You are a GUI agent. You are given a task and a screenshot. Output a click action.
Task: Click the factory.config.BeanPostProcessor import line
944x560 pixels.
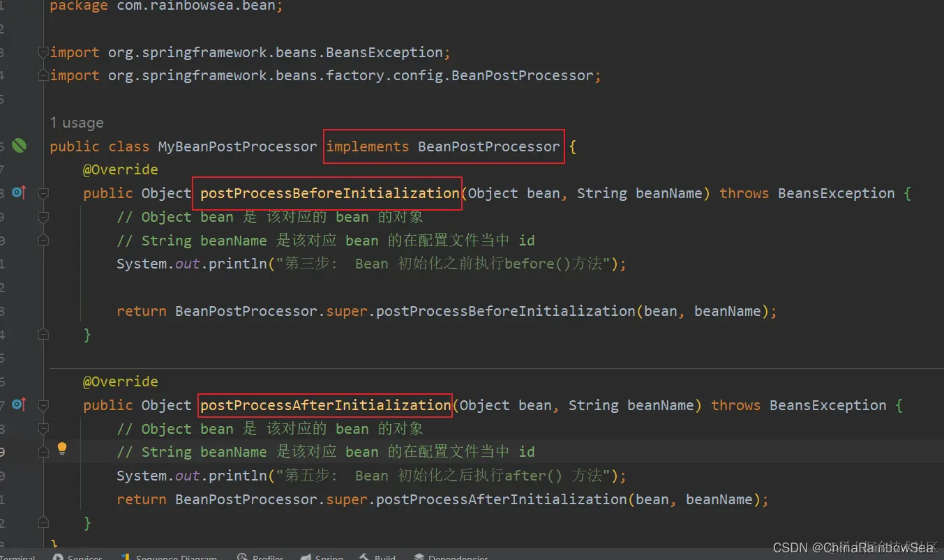click(x=325, y=75)
